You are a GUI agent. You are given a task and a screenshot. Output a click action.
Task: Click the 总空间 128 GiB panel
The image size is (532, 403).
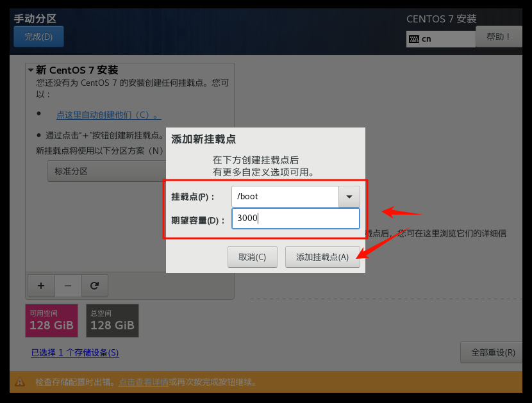[112, 320]
